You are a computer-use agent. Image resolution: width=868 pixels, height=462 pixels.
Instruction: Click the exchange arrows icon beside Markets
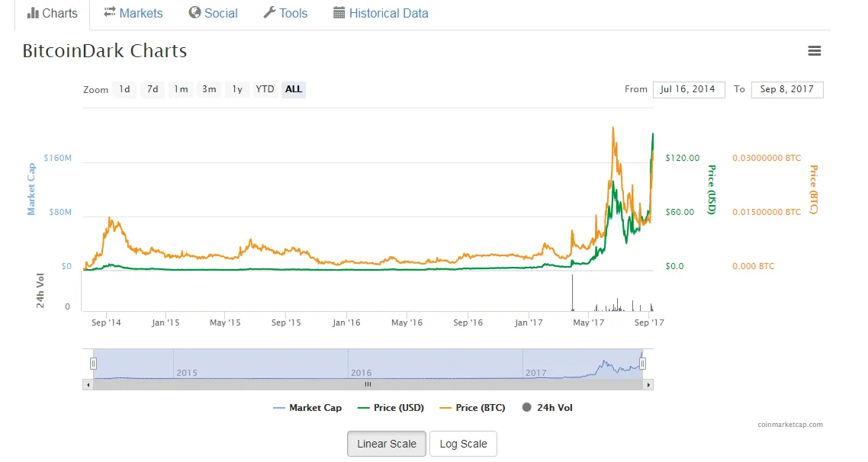(110, 11)
